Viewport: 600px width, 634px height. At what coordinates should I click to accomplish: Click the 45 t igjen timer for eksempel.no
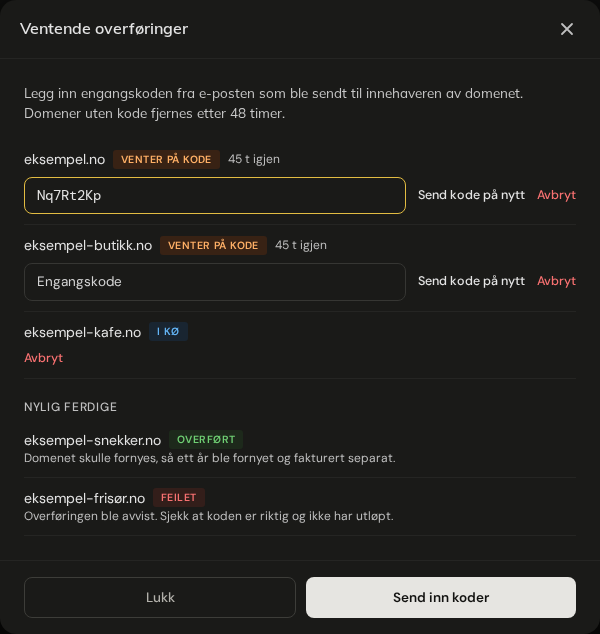click(254, 159)
